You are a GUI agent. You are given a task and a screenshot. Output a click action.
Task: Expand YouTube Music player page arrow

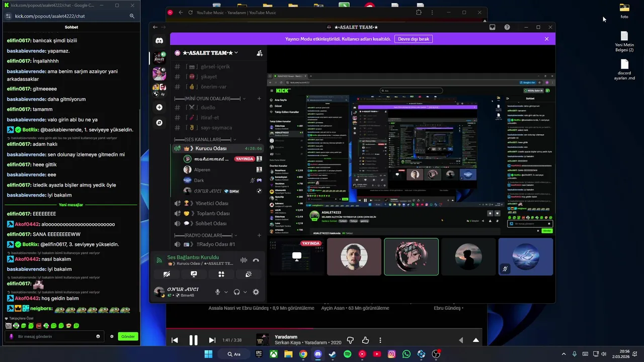[x=476, y=340]
